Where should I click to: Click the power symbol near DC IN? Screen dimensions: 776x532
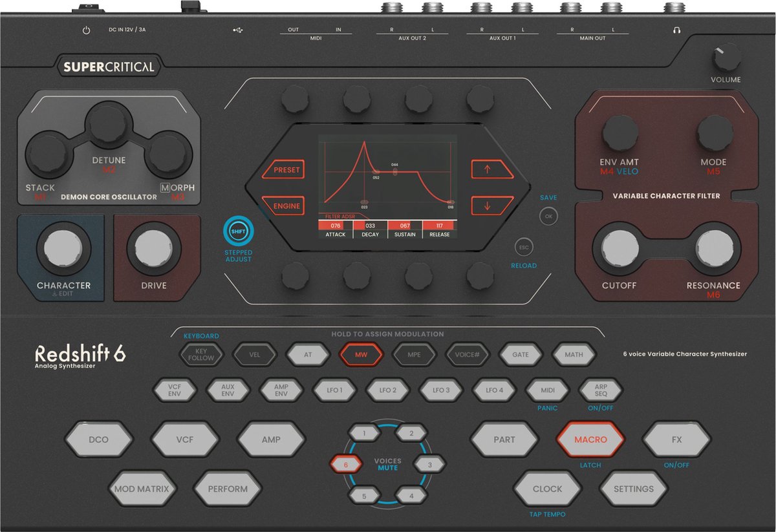point(86,30)
